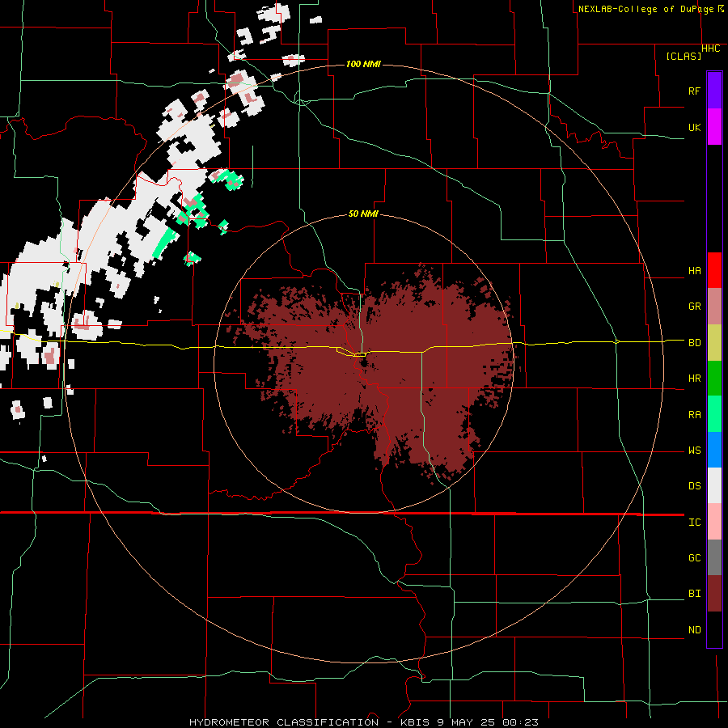Screen dimensions: 728x728
Task: Click the 'UK' legend label
Action: tap(695, 127)
